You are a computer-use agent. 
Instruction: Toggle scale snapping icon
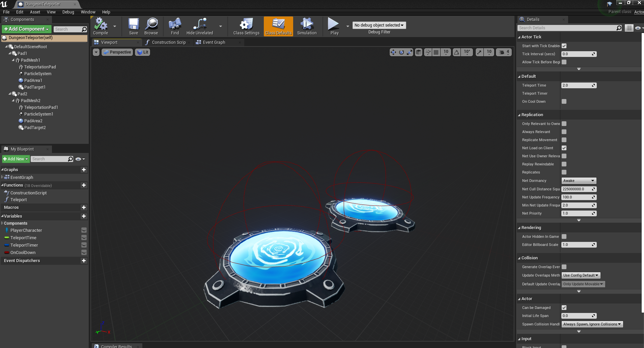[x=479, y=52]
